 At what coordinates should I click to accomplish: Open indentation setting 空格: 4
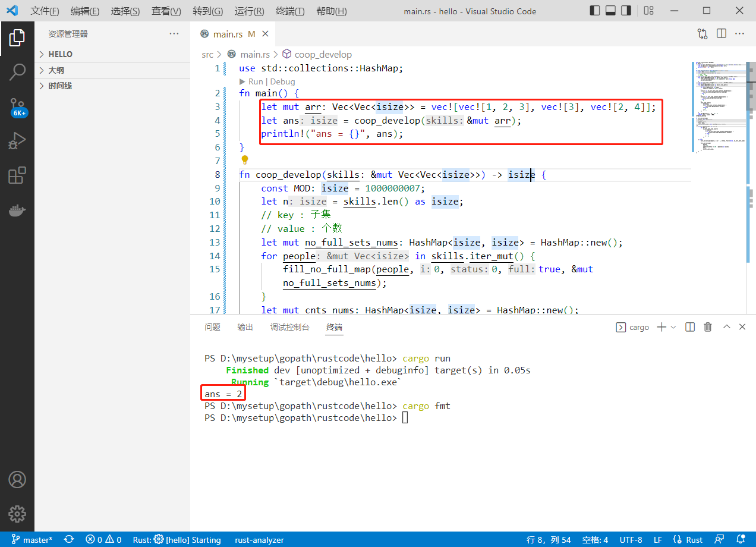click(x=595, y=540)
